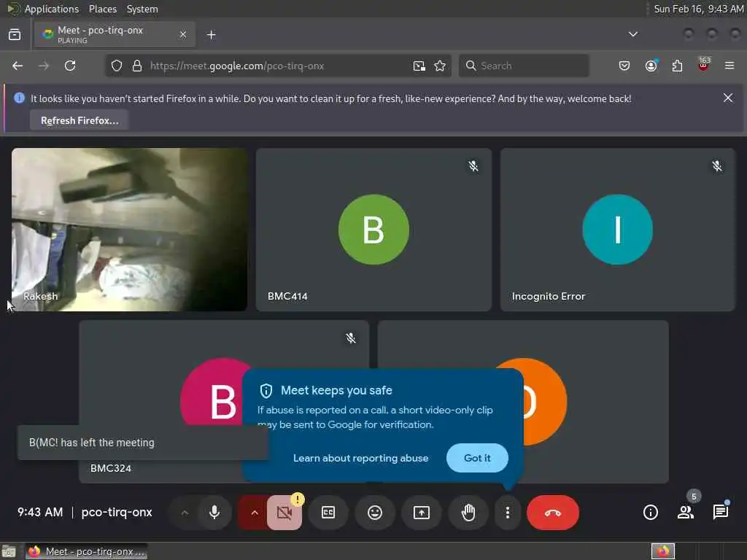
Task: Select the Incognito Error participant tile
Action: tap(617, 230)
